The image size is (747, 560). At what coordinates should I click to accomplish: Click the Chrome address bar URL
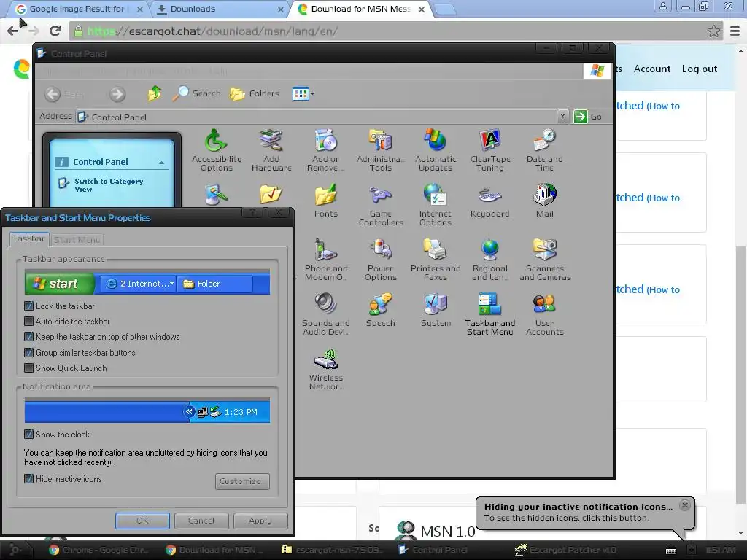(212, 31)
